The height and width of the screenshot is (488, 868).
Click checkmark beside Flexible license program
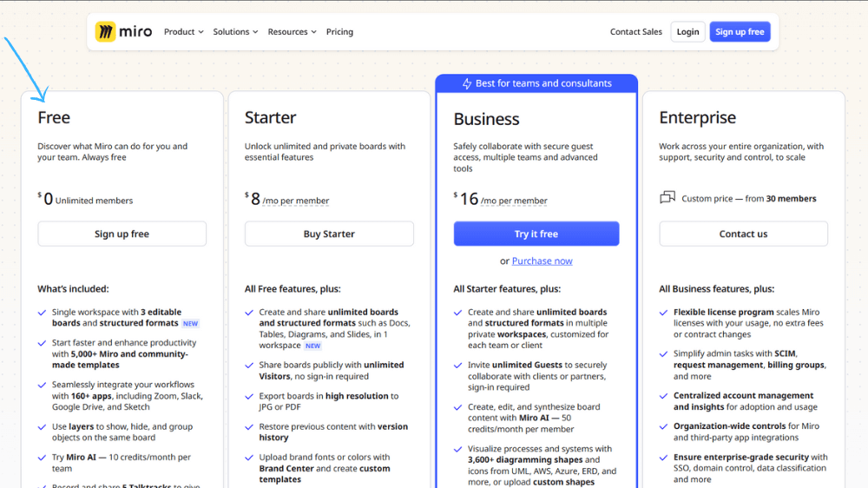pyautogui.click(x=663, y=313)
